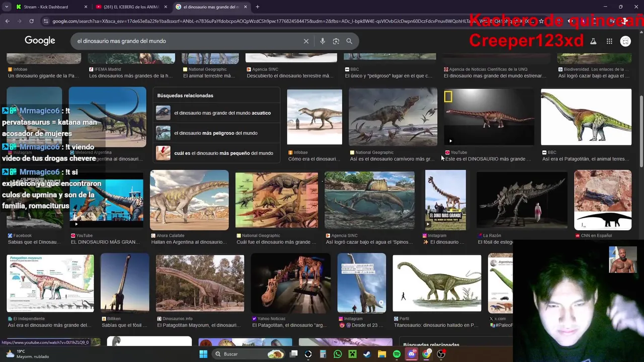Open Perfil green titanosaur illustration
The image size is (644, 362).
click(437, 283)
